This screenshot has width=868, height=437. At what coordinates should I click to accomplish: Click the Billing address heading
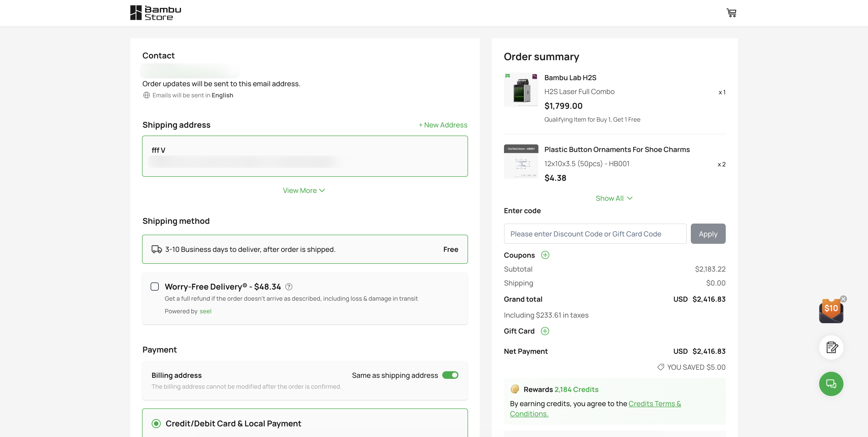(177, 375)
